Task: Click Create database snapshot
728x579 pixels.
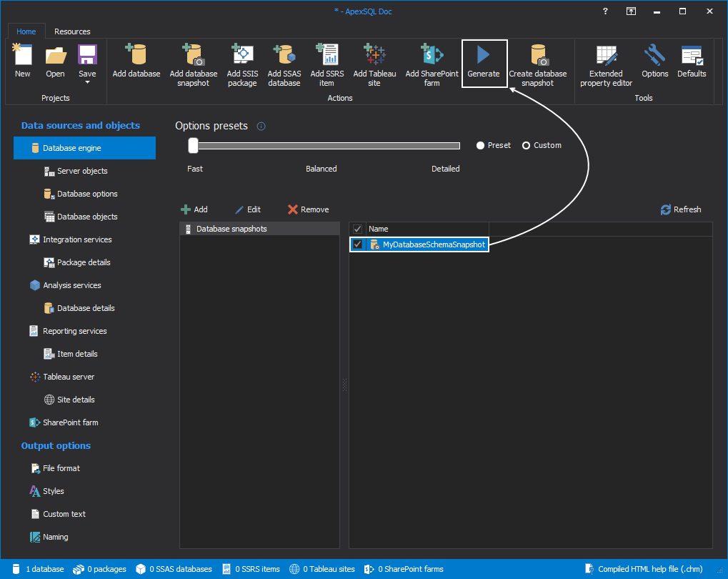Action: tap(538, 65)
